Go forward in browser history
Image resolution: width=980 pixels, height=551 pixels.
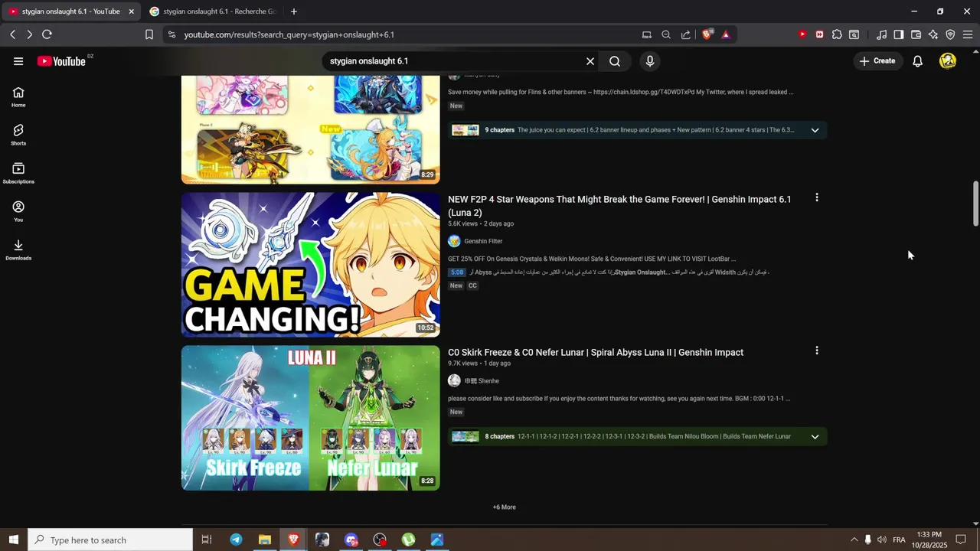29,34
